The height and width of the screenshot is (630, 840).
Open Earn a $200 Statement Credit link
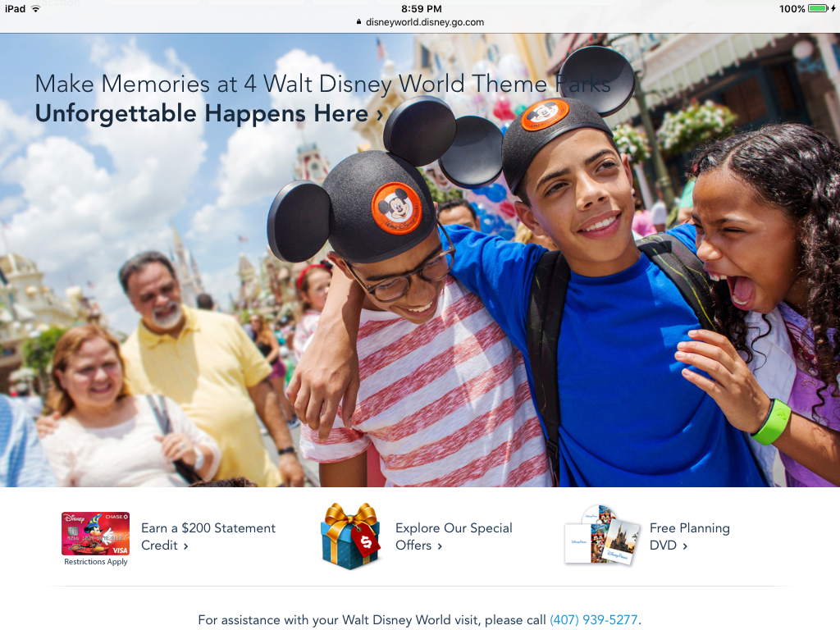(x=208, y=536)
